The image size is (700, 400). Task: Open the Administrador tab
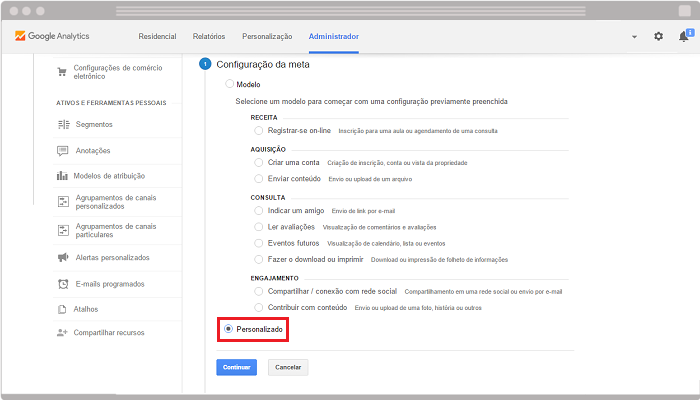[x=333, y=37]
